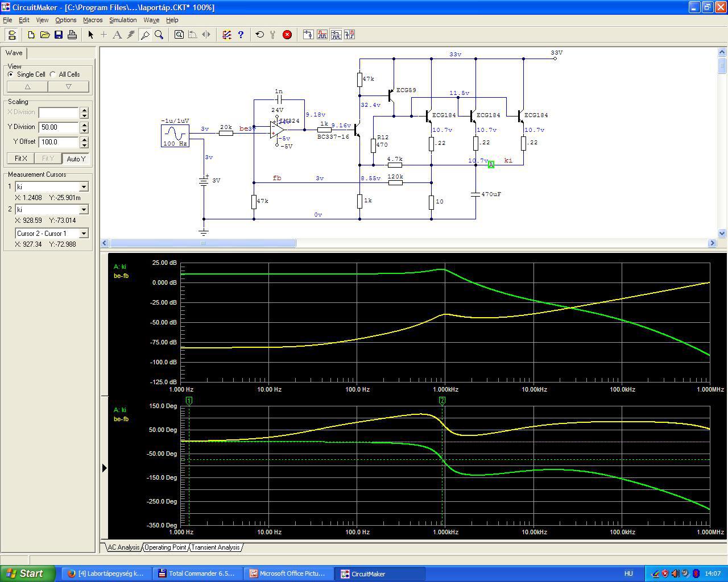Expand the Cursor 2 - Cursor 1 dropdown
This screenshot has height=582, width=728.
point(84,234)
